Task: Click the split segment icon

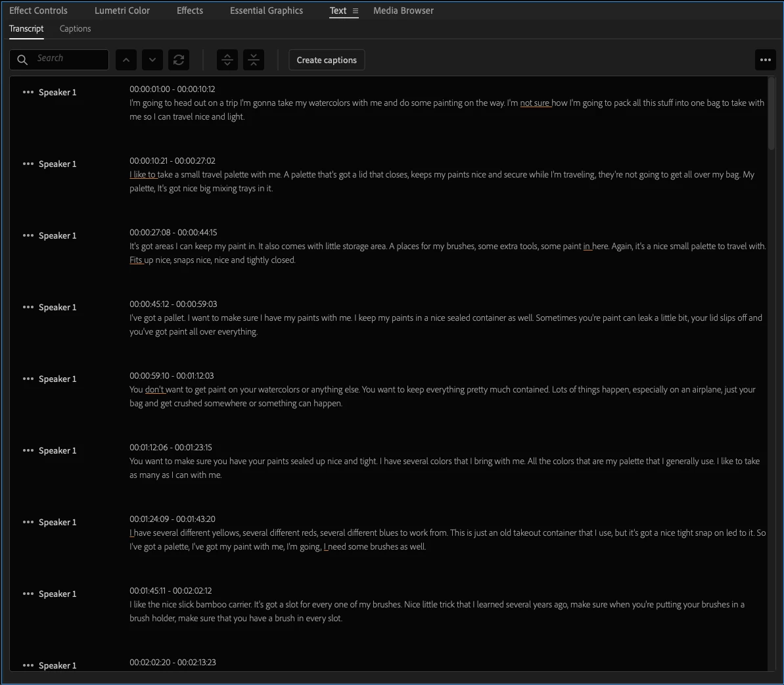Action: click(227, 60)
